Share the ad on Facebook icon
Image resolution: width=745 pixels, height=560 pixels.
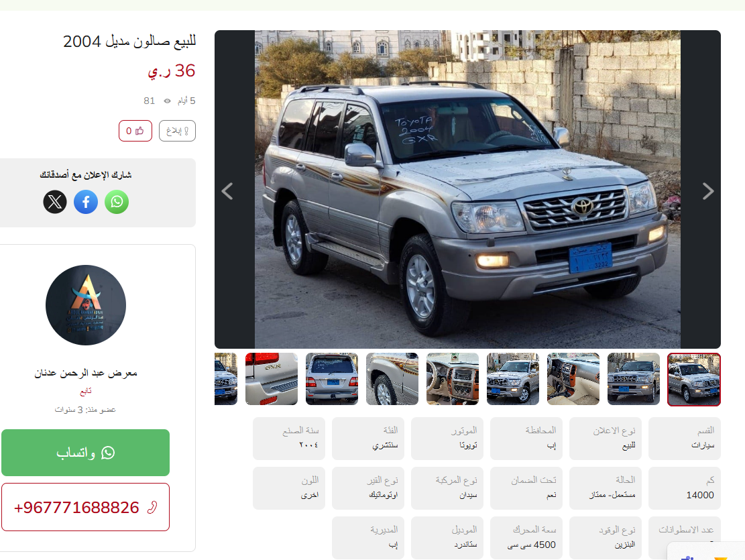pyautogui.click(x=86, y=202)
